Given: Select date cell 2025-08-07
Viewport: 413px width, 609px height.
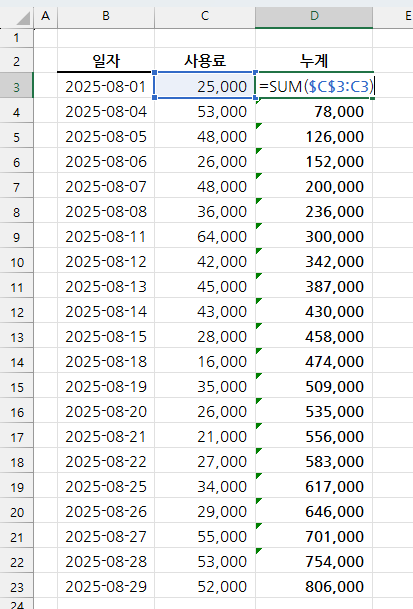Looking at the screenshot, I should (106, 186).
